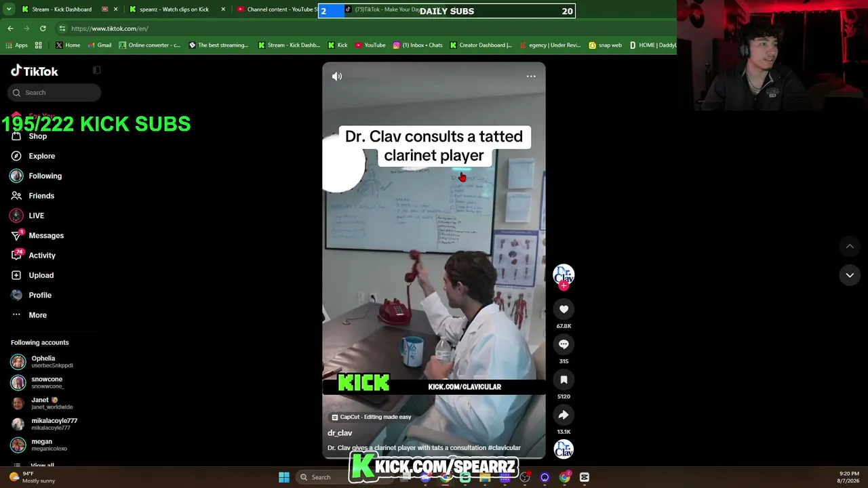Open the browser tab search dropdown
Image resolution: width=868 pixels, height=488 pixels.
(9, 9)
